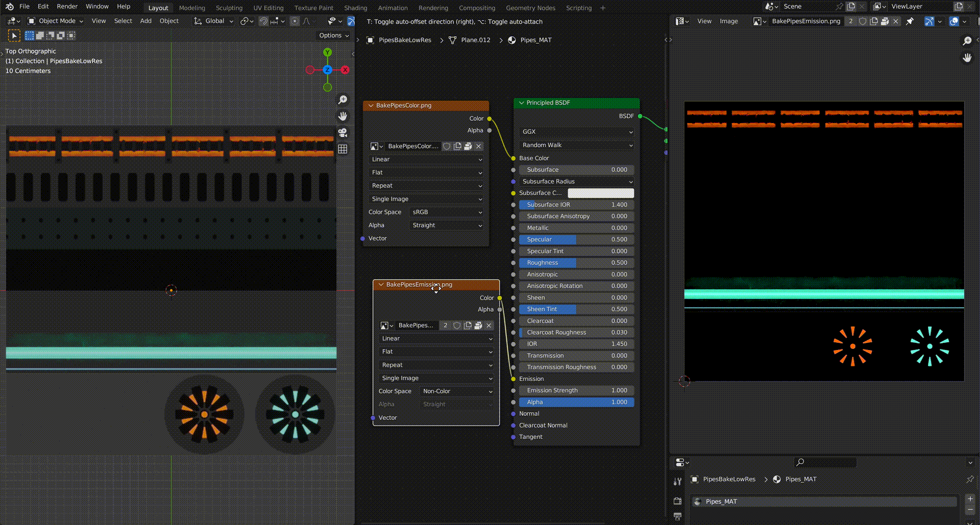Click the Subsurface Color swatch
The image size is (980, 525).
pos(600,193)
